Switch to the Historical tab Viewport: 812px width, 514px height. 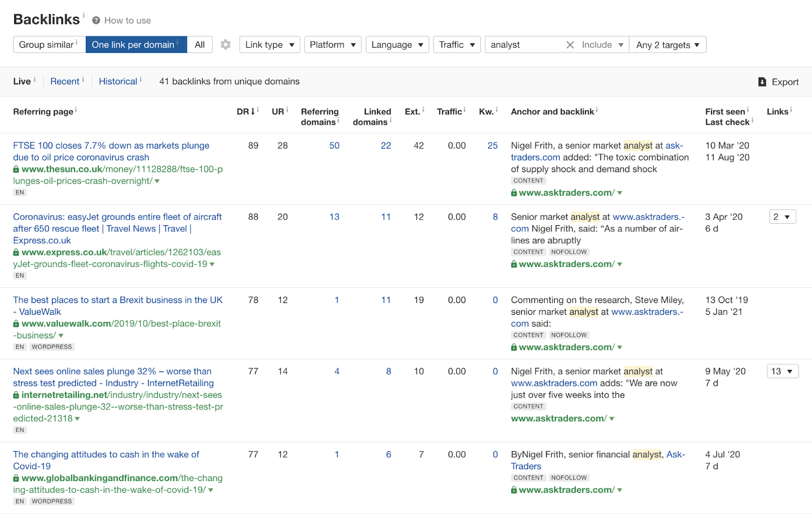(118, 81)
